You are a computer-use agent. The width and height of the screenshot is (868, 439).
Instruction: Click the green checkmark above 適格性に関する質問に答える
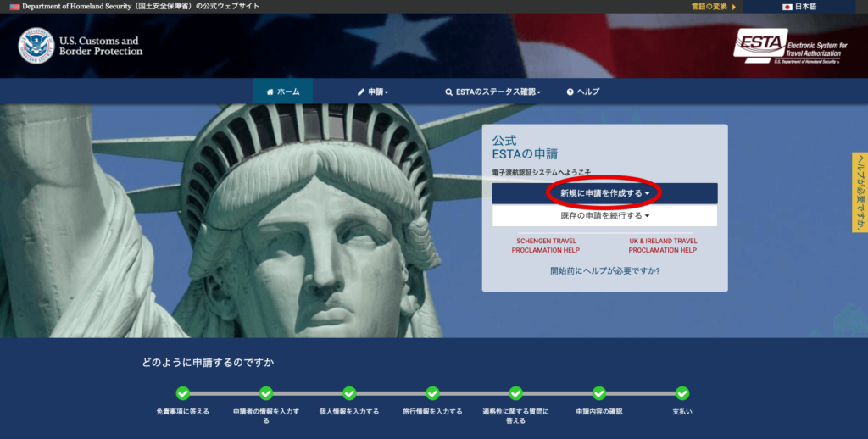[516, 393]
